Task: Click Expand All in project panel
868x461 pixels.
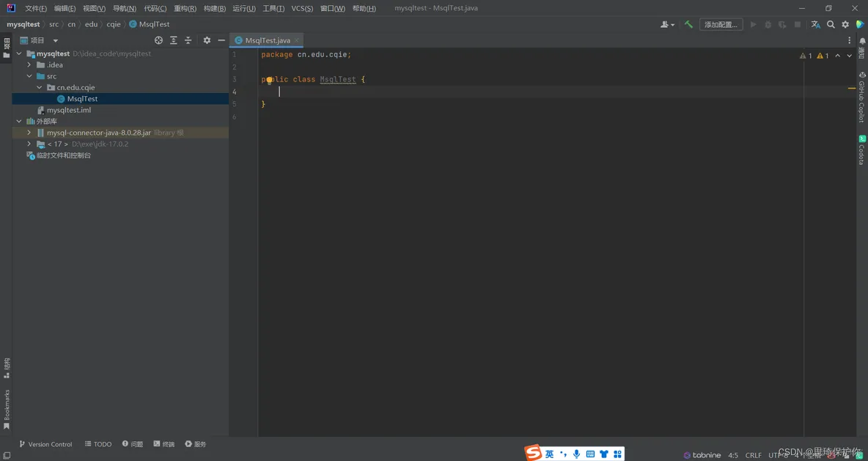Action: (173, 40)
